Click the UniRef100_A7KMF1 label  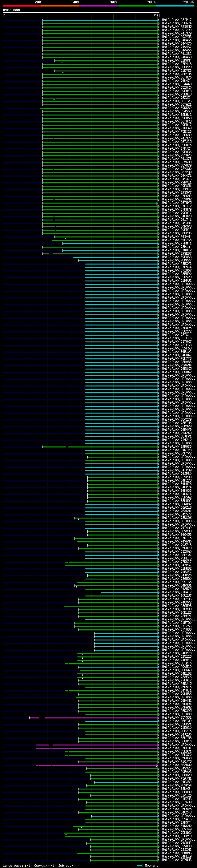tap(177, 243)
